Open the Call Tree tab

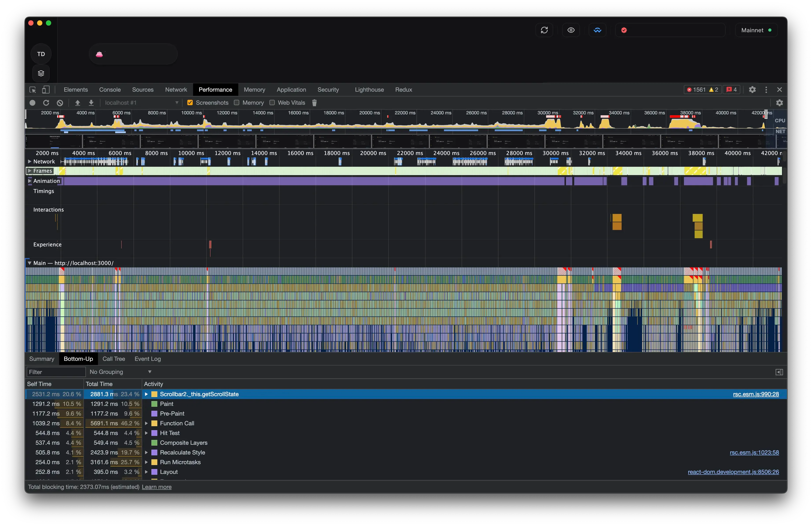[x=114, y=359]
